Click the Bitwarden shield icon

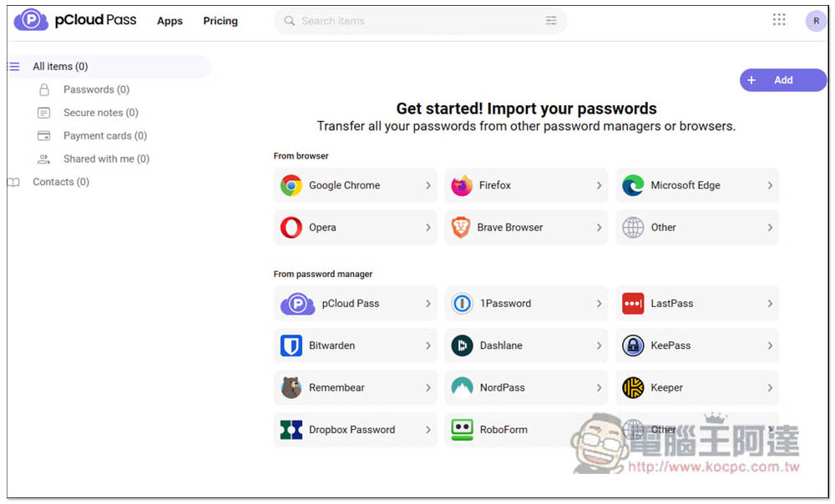[291, 345]
